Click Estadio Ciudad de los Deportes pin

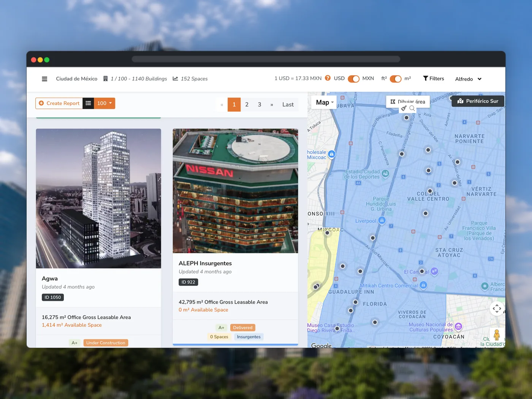coord(385,174)
